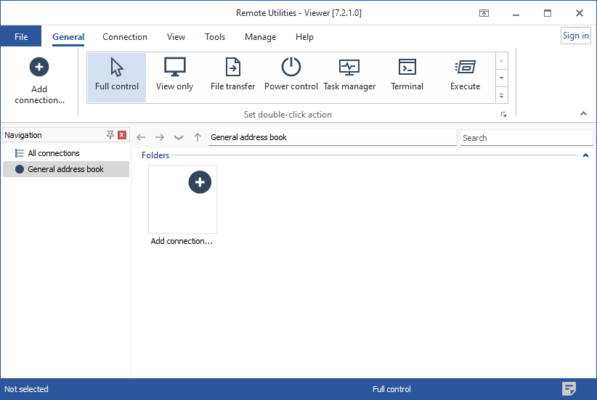Open the Help tab
Viewport: 597px width, 400px height.
point(304,37)
